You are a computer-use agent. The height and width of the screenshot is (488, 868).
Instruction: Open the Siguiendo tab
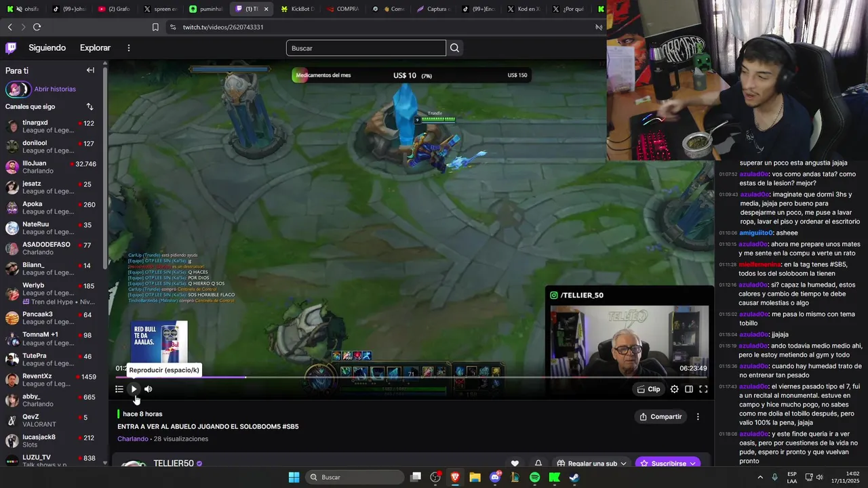tap(47, 47)
